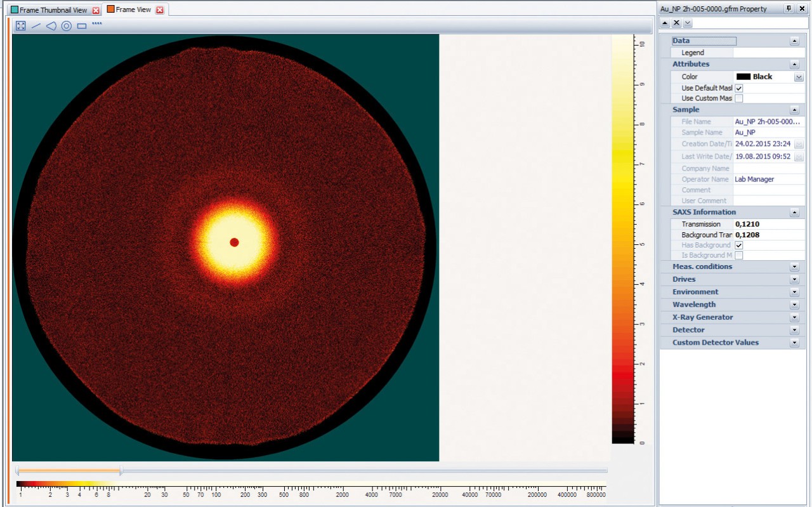Select the rectangle region tool
Image resolution: width=812 pixels, height=507 pixels.
82,26
